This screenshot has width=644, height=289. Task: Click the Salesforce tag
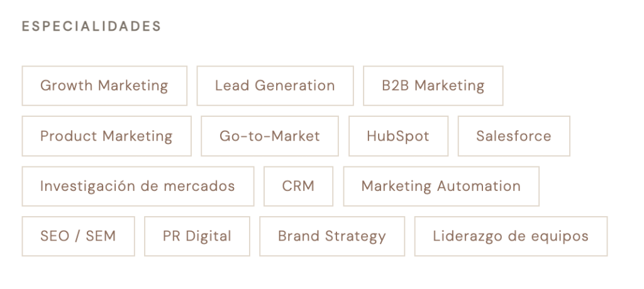coord(513,136)
